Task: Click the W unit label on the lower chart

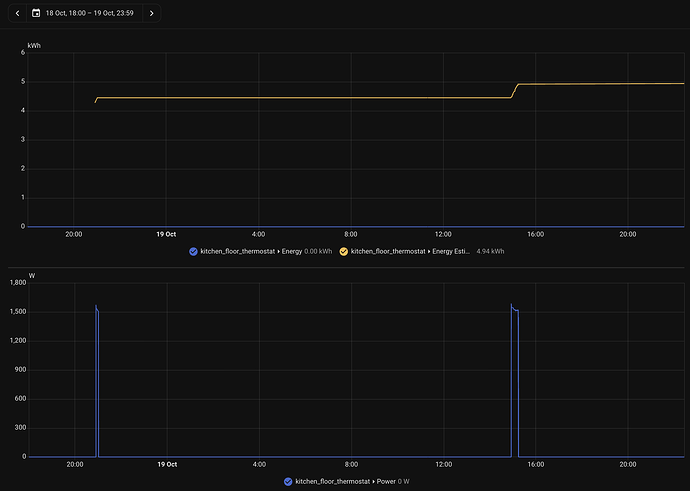Action: click(x=32, y=276)
